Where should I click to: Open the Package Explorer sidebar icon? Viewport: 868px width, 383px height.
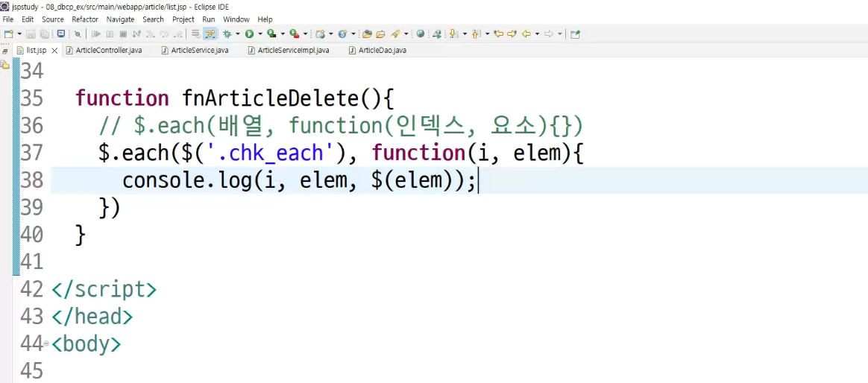[x=4, y=65]
